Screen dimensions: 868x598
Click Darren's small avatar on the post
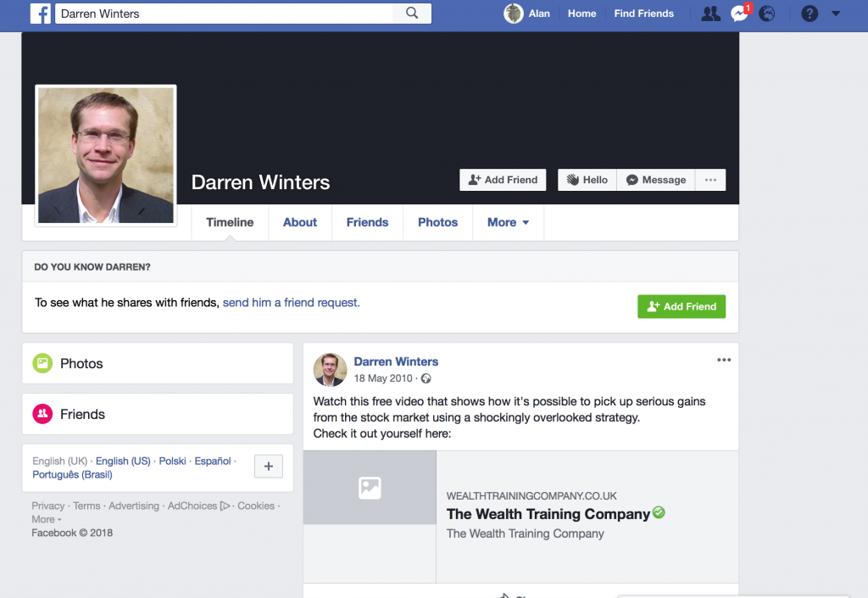click(330, 370)
